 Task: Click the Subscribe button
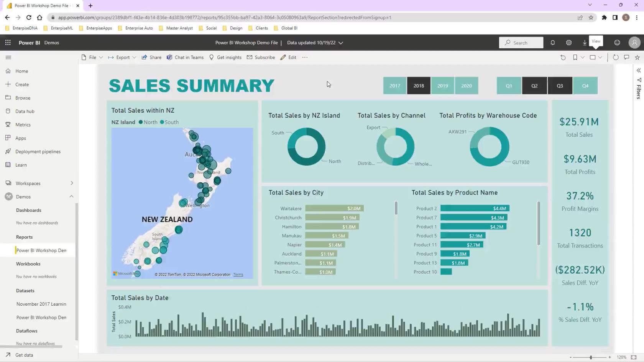(x=261, y=57)
